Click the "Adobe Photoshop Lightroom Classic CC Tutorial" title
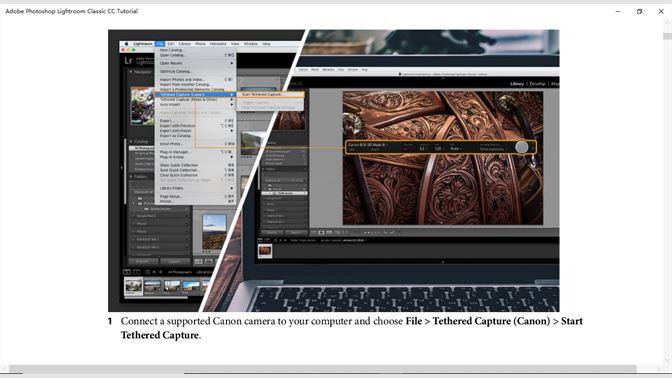672x378 pixels. 72,11
